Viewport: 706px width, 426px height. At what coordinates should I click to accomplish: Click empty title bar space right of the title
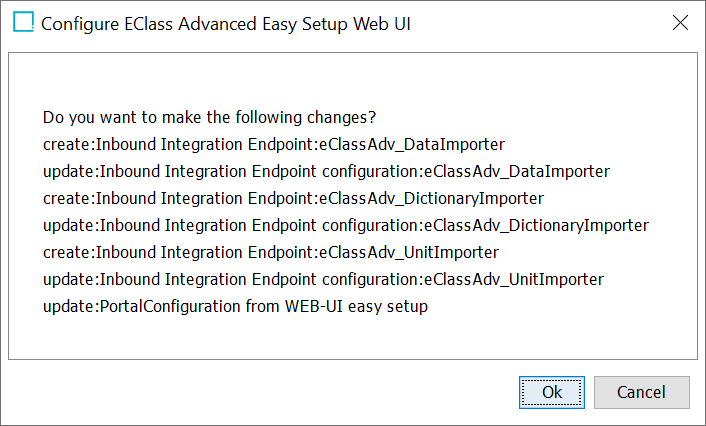[540, 23]
